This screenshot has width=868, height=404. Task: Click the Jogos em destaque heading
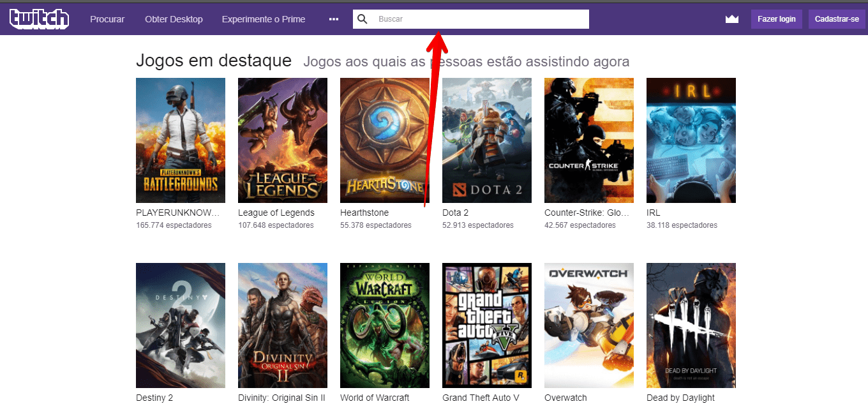(x=214, y=61)
